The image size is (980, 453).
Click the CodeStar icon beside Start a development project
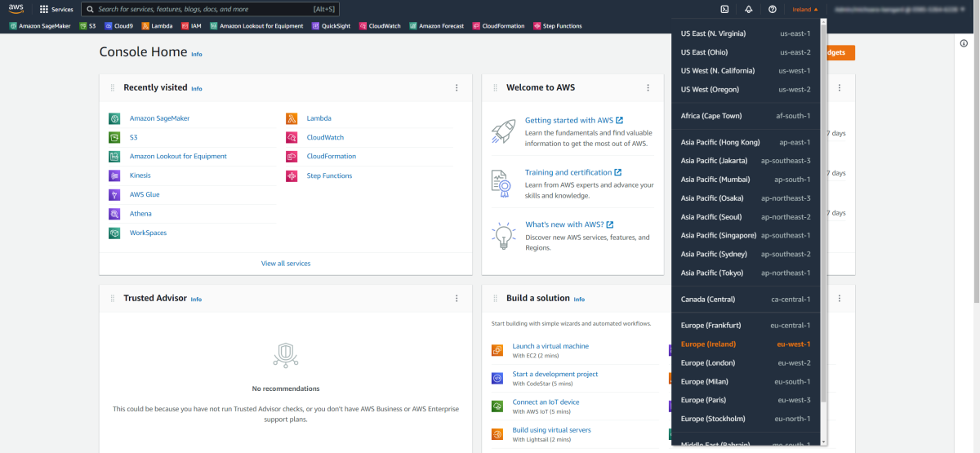[x=497, y=378]
